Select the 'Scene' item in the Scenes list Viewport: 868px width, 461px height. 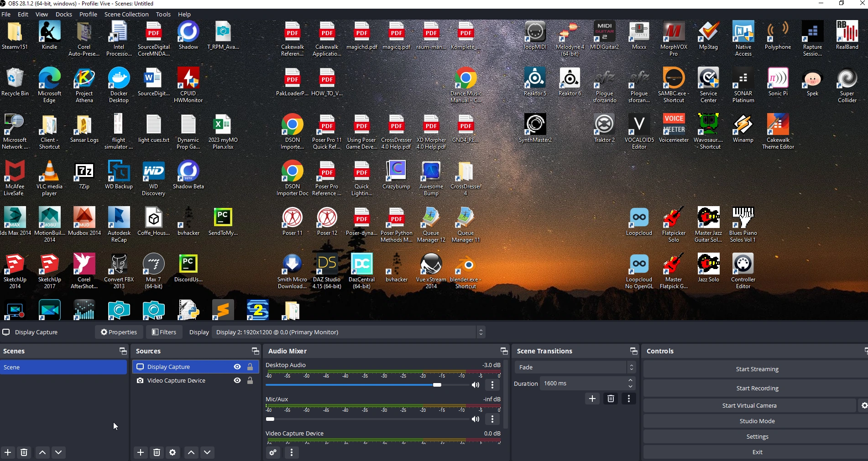click(63, 367)
